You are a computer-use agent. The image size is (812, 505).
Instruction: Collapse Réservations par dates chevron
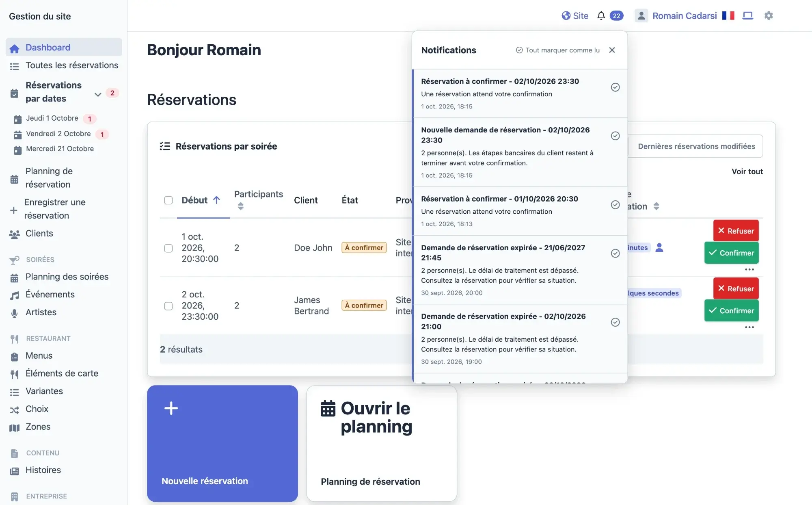pos(97,94)
